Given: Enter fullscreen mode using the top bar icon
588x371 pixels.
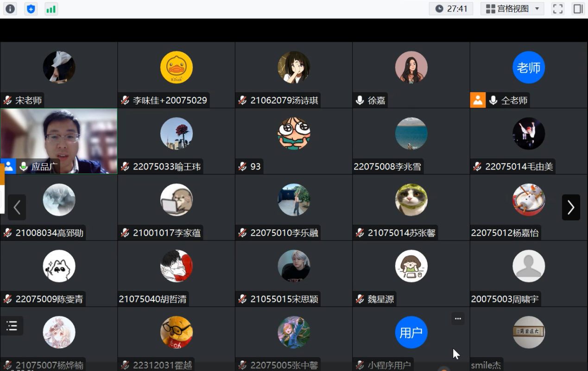Looking at the screenshot, I should [558, 9].
